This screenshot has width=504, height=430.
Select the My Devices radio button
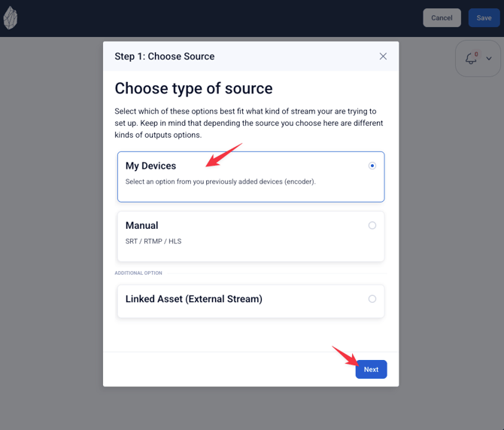tap(372, 166)
